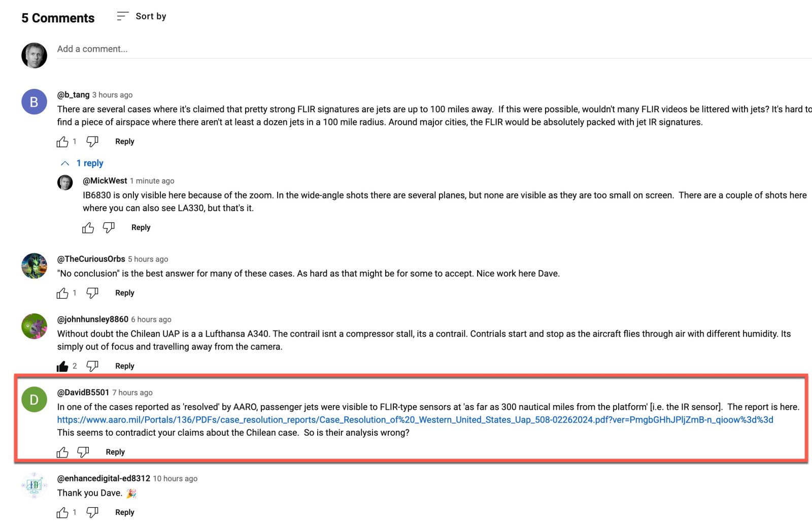Dislike the @DavidB5501 comment
Screen dimensions: 812x521
click(x=83, y=452)
